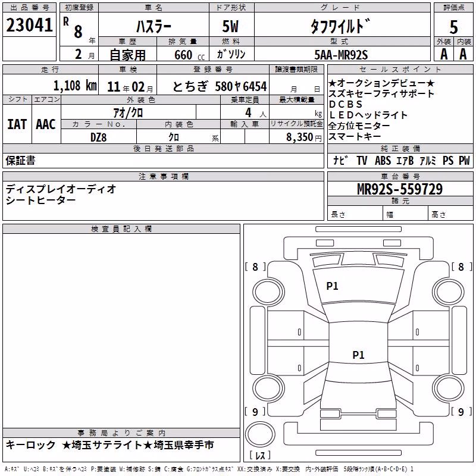476x476 pixels.
Task: Click キーロック office notice text
Action: click(x=31, y=445)
